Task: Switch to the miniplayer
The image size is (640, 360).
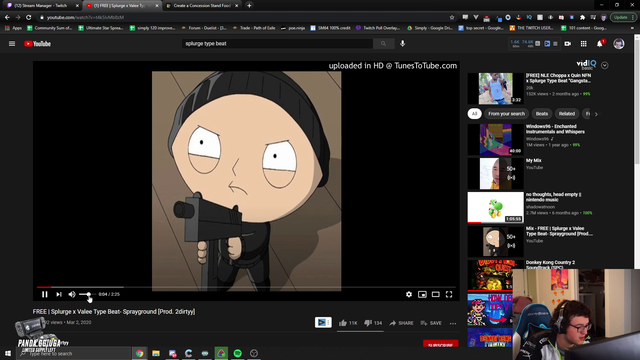Action: [422, 294]
